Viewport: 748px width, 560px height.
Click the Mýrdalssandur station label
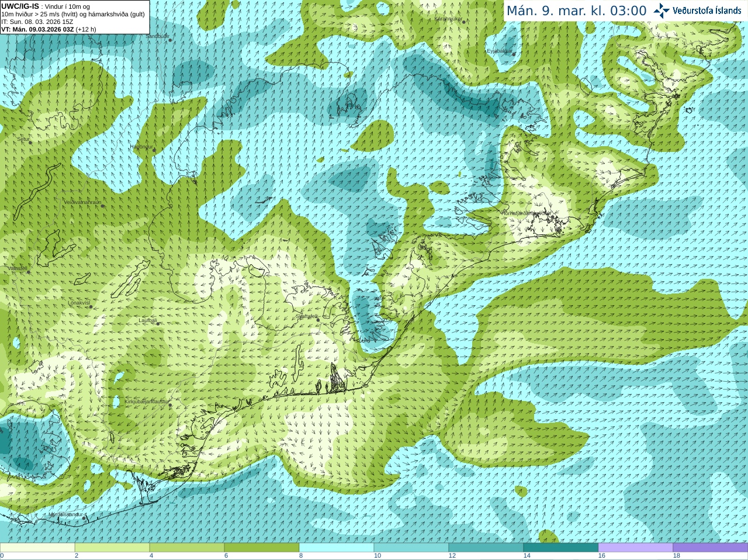pyautogui.click(x=66, y=514)
